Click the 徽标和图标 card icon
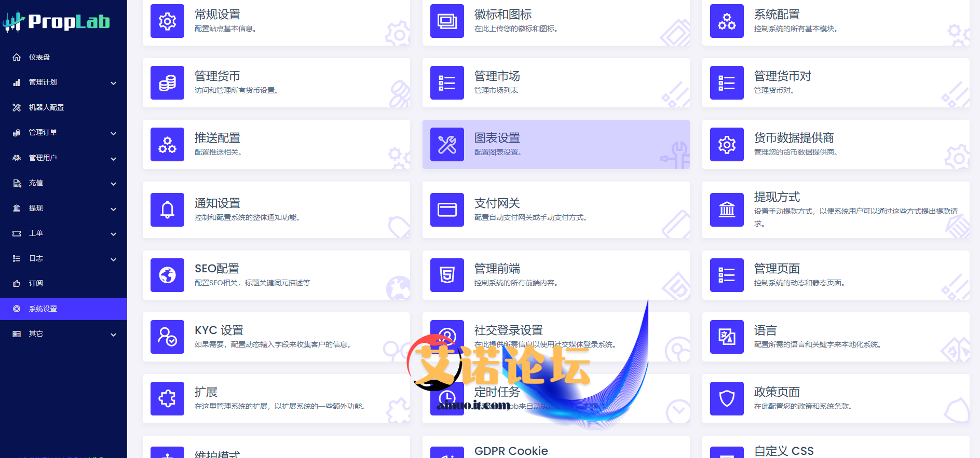The width and height of the screenshot is (980, 458). tap(447, 21)
